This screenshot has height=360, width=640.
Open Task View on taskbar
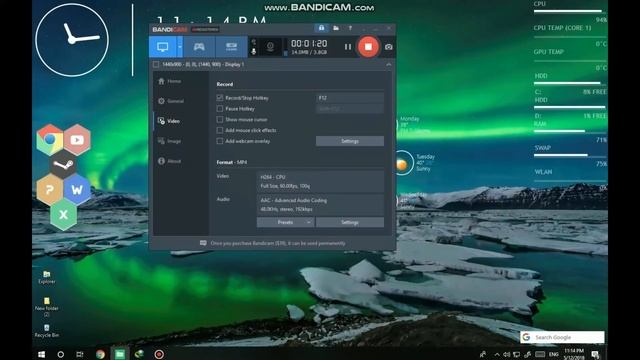80,354
